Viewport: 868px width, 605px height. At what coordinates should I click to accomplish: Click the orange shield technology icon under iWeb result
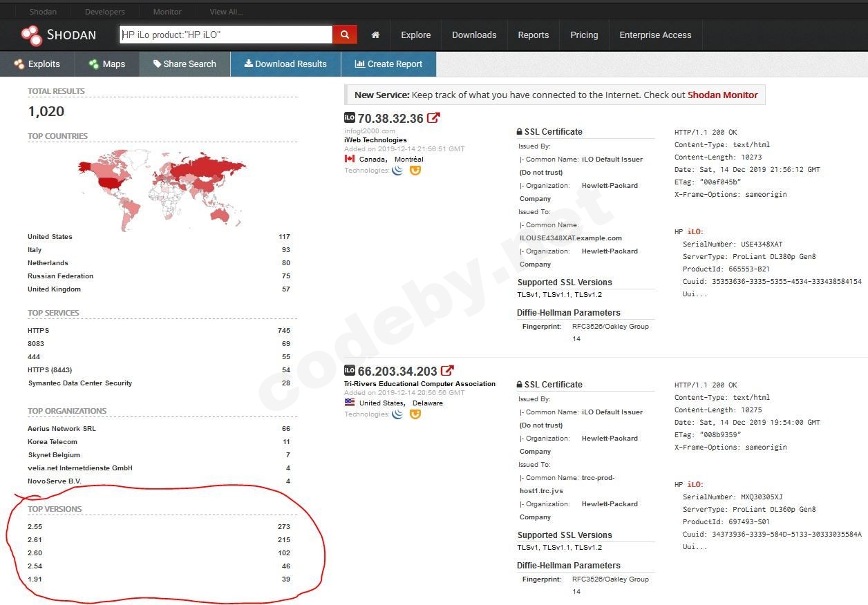click(415, 170)
